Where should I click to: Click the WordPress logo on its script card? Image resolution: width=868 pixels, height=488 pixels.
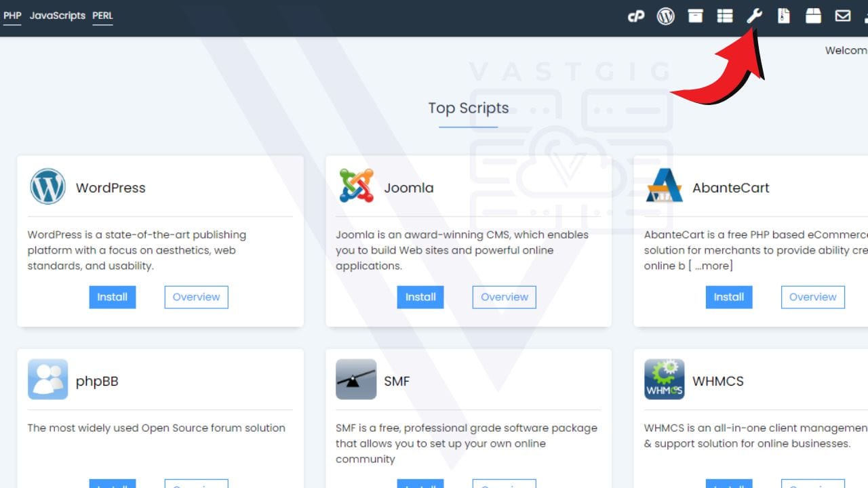click(x=46, y=186)
